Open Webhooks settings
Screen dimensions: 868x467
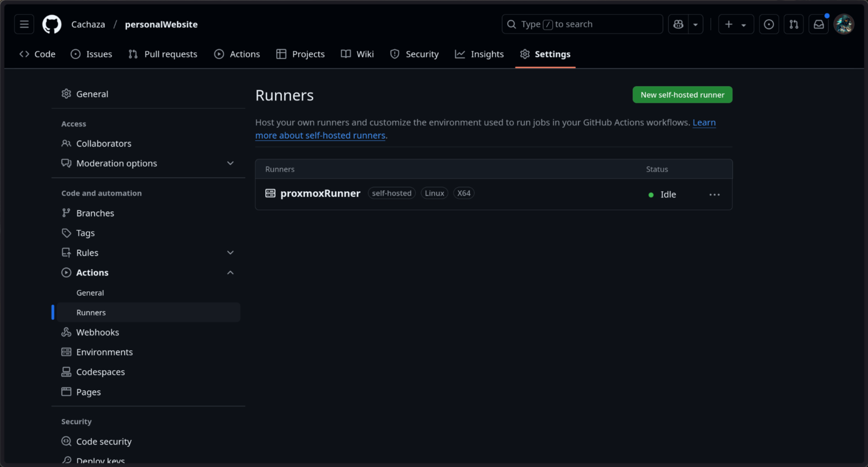click(148, 332)
